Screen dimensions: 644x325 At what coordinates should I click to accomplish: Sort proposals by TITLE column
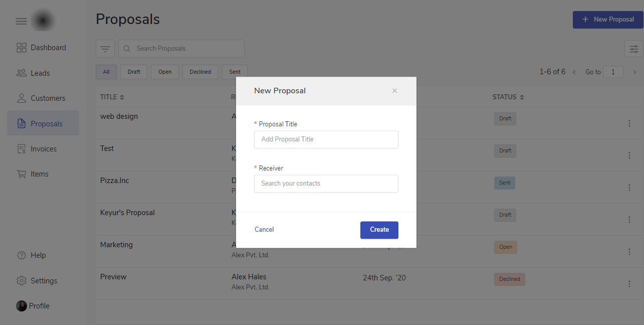(x=122, y=97)
